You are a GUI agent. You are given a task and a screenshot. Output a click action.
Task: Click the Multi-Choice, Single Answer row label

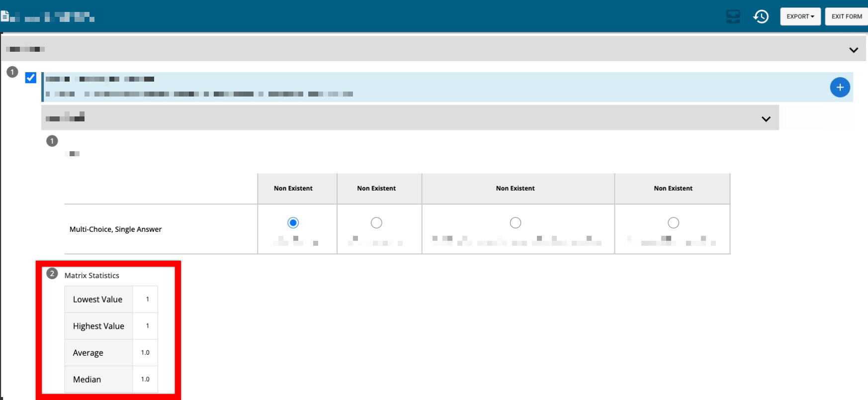click(115, 229)
